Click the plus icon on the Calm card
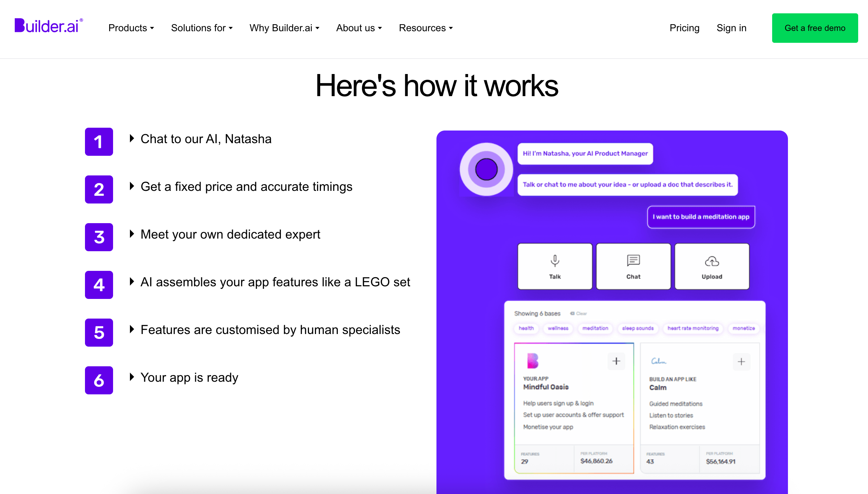This screenshot has height=494, width=868. (x=741, y=361)
